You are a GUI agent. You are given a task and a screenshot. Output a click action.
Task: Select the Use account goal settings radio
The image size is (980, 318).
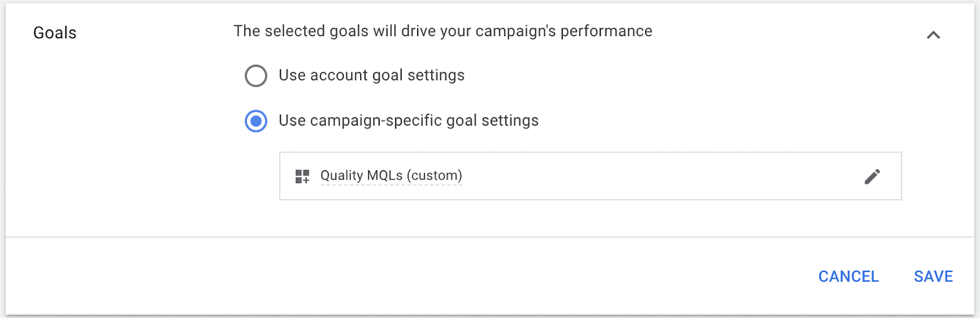[256, 76]
